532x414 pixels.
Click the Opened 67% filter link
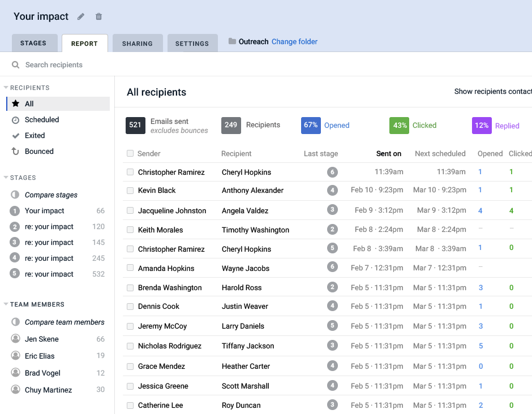coord(336,126)
